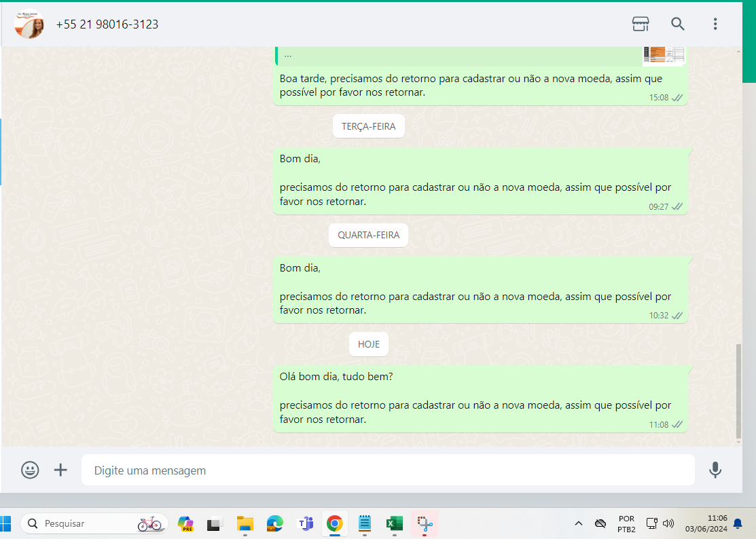Open the notifications bell icon
Screen dimensions: 756x539
(x=738, y=523)
